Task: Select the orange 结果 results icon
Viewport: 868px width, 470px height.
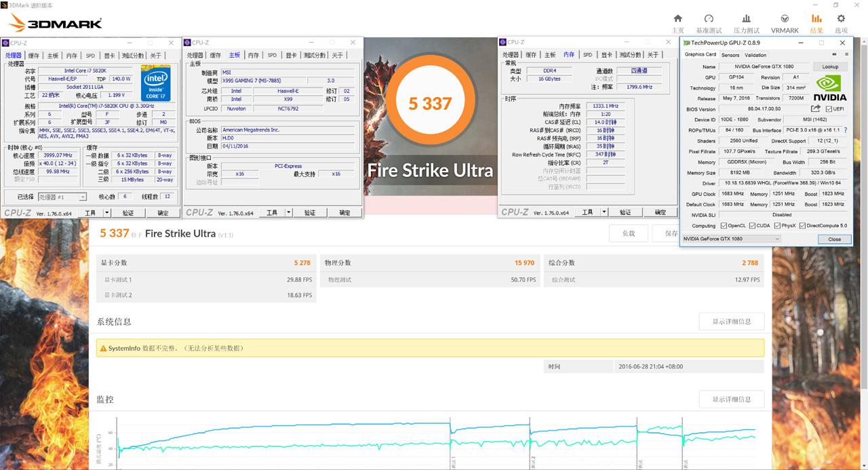Action: tap(816, 19)
